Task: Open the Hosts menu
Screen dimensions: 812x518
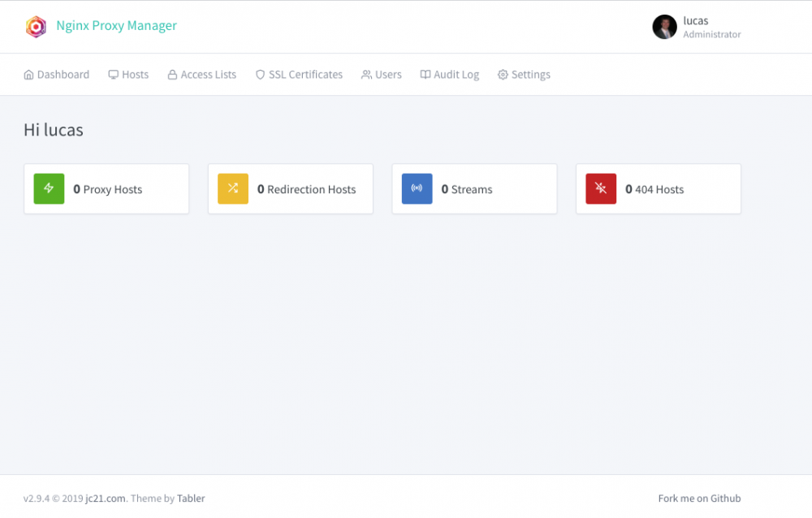Action: tap(128, 75)
